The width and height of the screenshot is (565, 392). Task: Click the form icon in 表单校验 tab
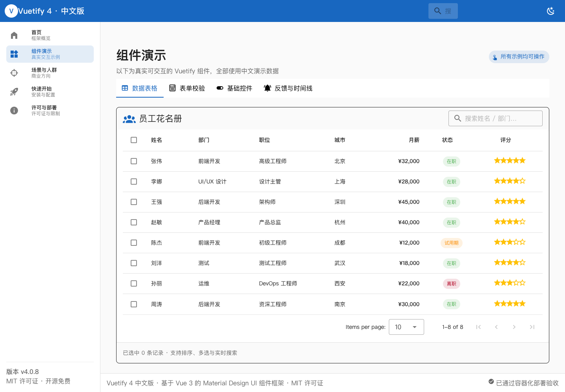tap(172, 88)
